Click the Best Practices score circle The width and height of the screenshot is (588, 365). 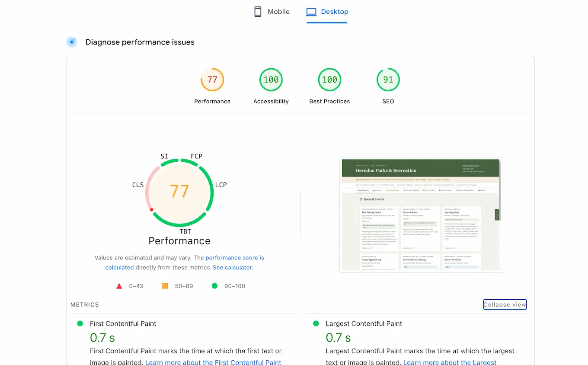(x=329, y=80)
